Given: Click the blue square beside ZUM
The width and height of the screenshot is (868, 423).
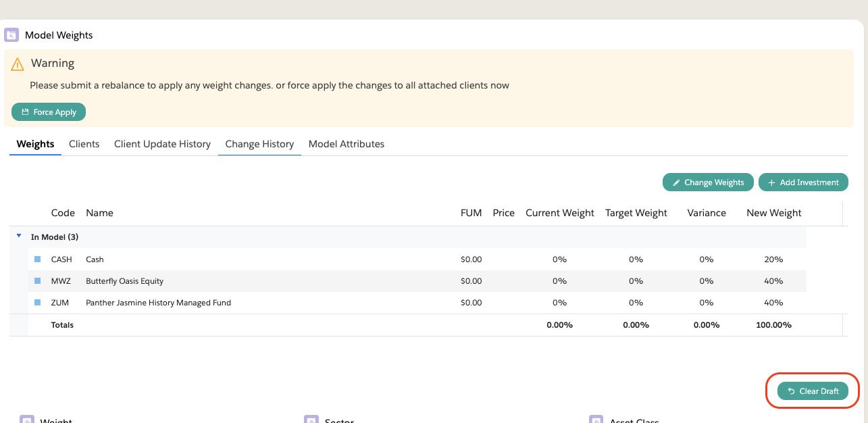Looking at the screenshot, I should [x=38, y=303].
